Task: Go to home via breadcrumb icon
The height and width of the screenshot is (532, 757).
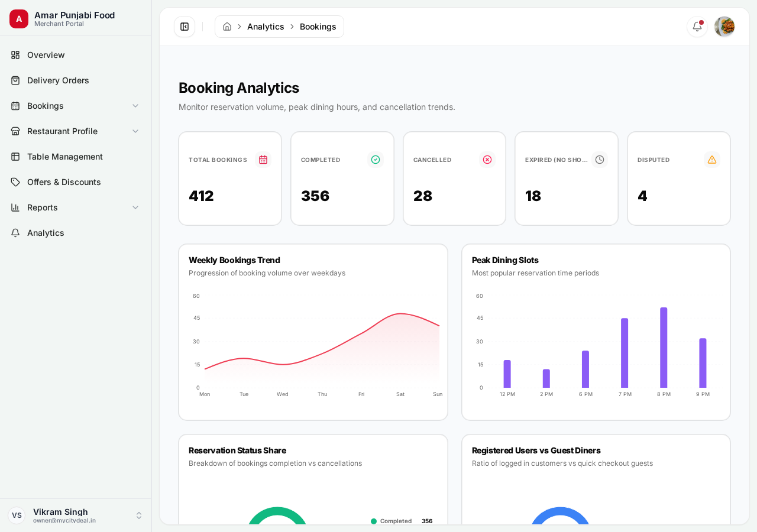Action: (227, 27)
